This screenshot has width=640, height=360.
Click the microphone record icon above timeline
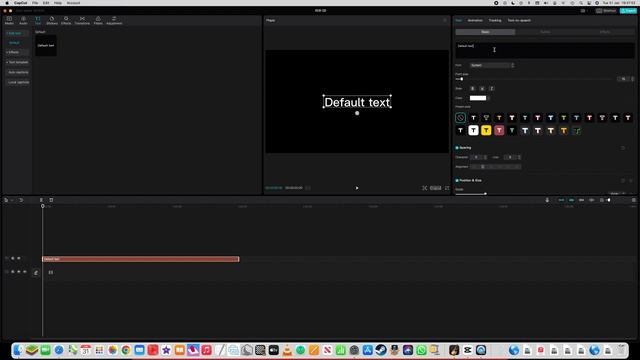coord(547,200)
